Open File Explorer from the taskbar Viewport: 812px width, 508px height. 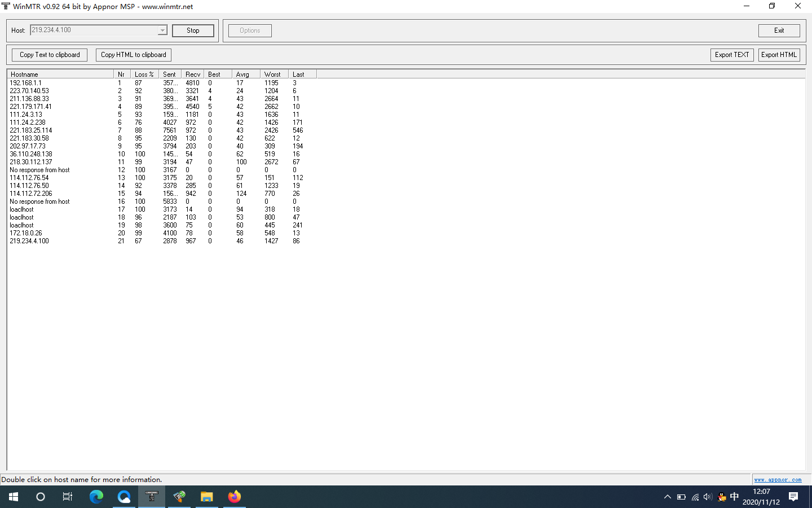coord(207,497)
